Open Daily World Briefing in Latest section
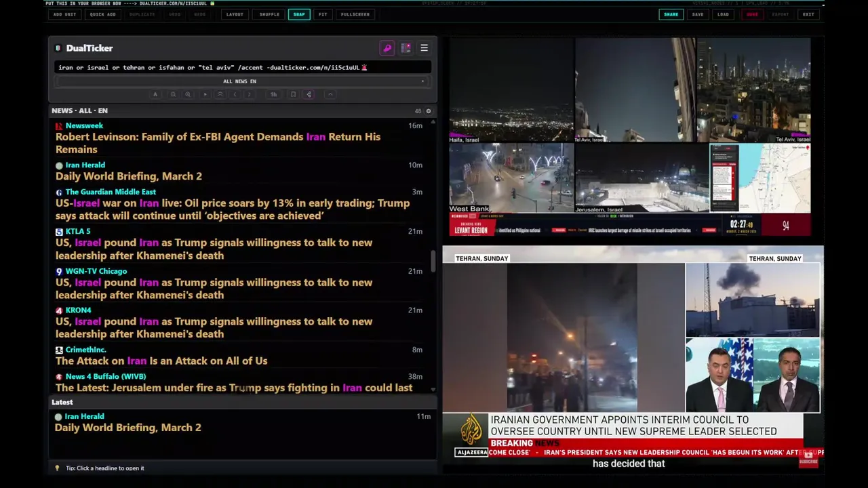The width and height of the screenshot is (868, 488). tap(128, 428)
